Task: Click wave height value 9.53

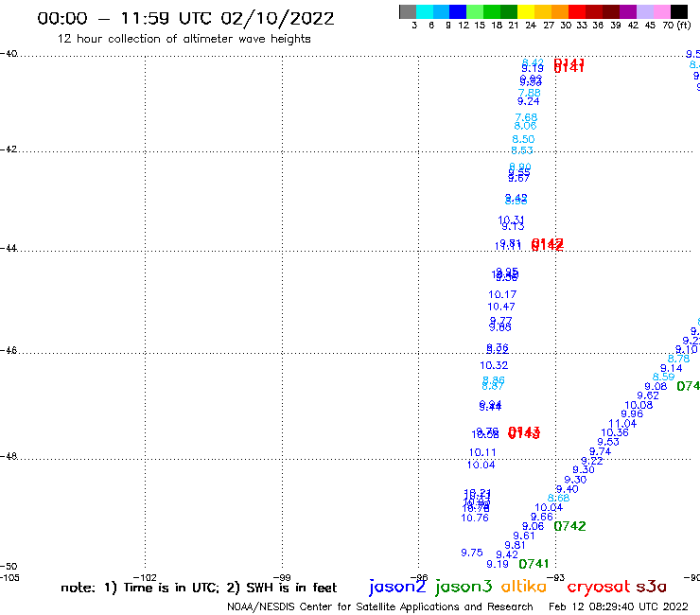Action: (608, 442)
